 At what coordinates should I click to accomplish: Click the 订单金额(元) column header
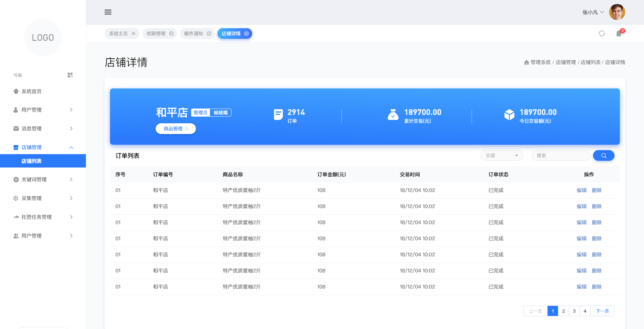332,174
